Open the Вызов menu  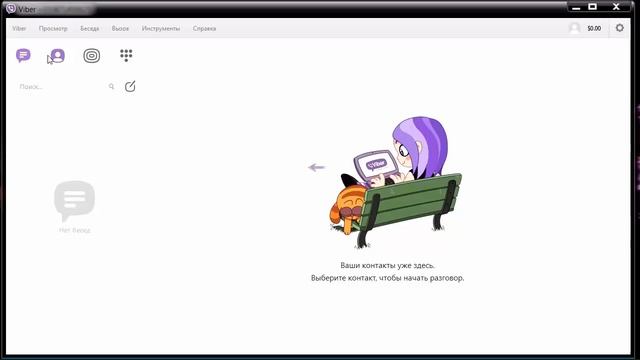[120, 29]
